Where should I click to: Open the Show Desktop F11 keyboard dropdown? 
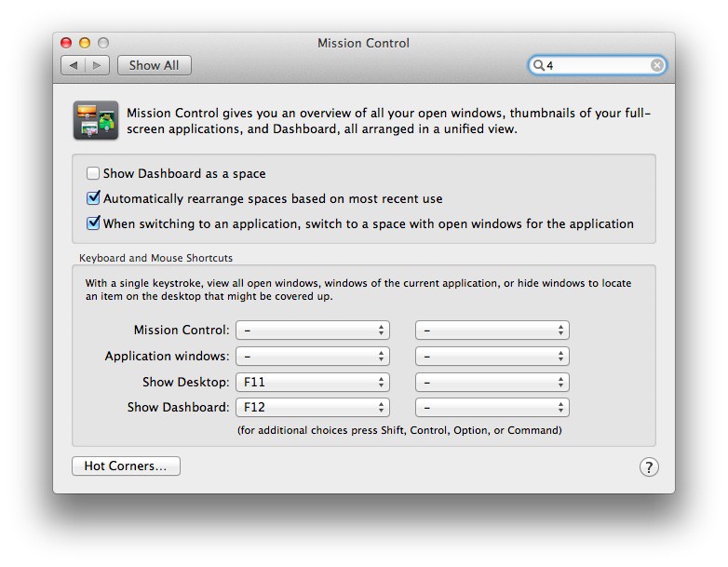(x=312, y=382)
